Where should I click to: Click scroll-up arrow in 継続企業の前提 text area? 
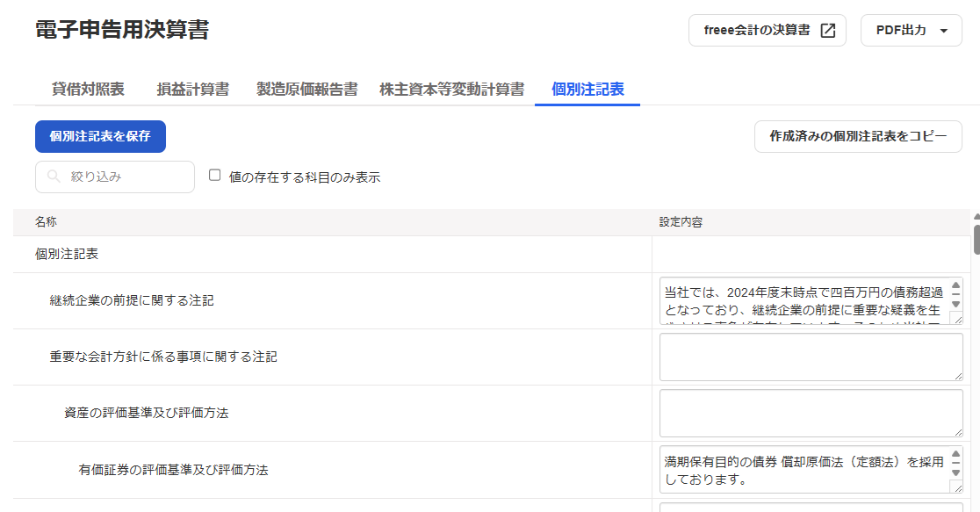click(955, 285)
